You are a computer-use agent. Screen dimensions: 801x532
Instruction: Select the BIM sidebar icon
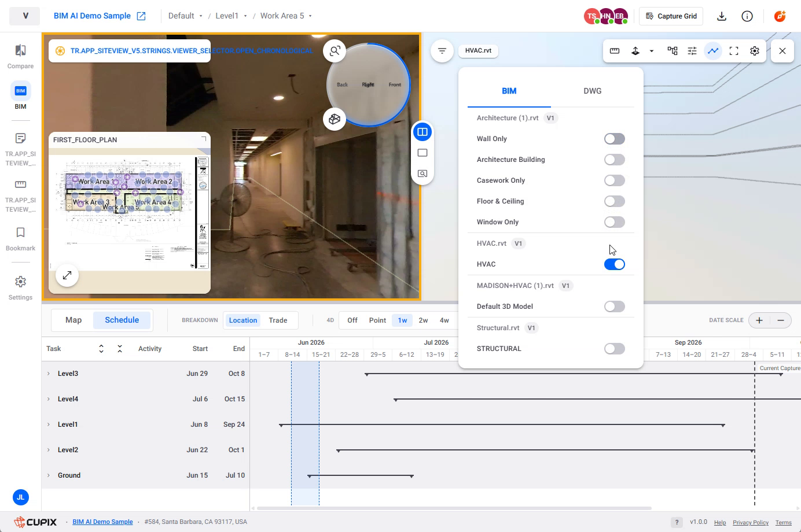click(20, 96)
